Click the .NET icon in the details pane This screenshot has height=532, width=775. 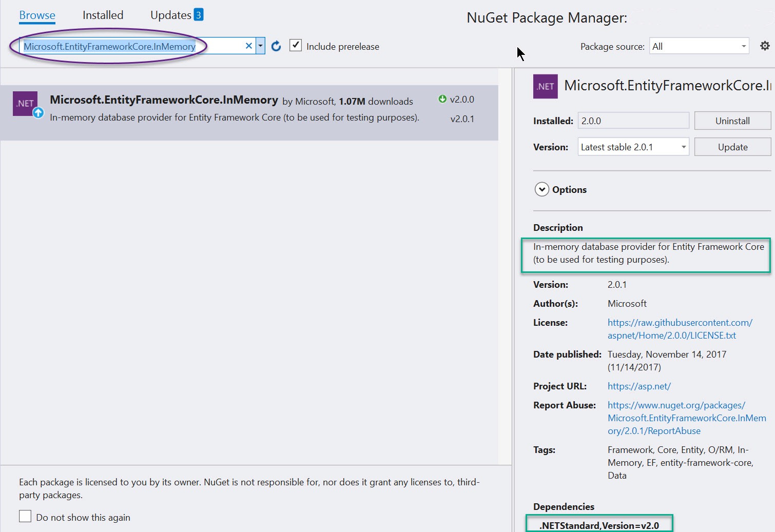tap(545, 86)
